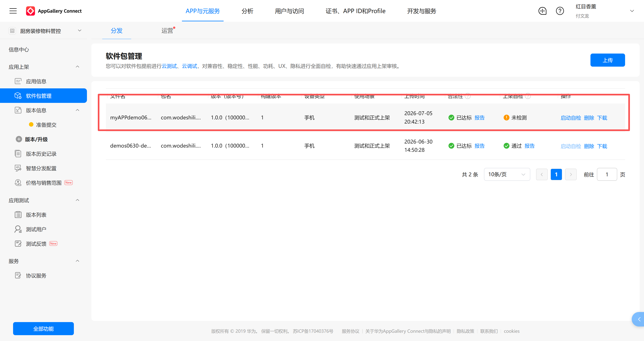Collapse the 版本信息 submenu
The width and height of the screenshot is (644, 341).
click(x=77, y=110)
